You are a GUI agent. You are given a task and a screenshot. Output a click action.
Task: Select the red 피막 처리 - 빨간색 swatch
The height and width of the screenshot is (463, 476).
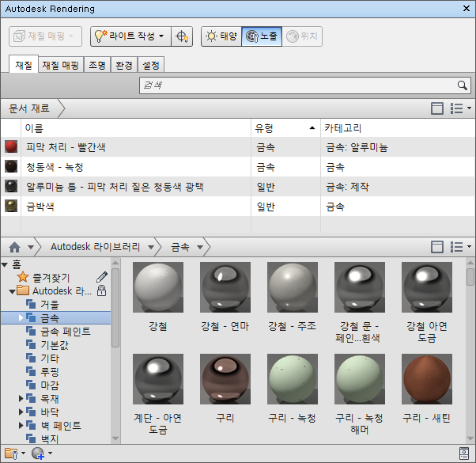pos(11,146)
